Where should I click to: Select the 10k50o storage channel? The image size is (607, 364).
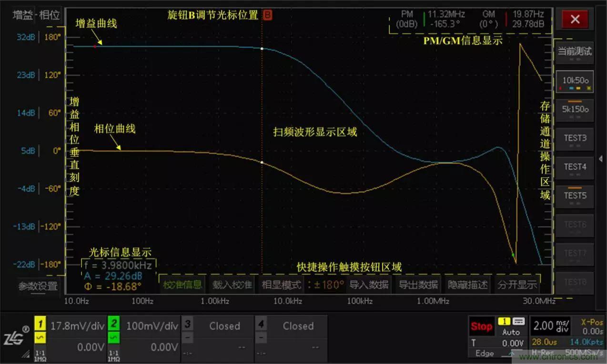tap(575, 81)
